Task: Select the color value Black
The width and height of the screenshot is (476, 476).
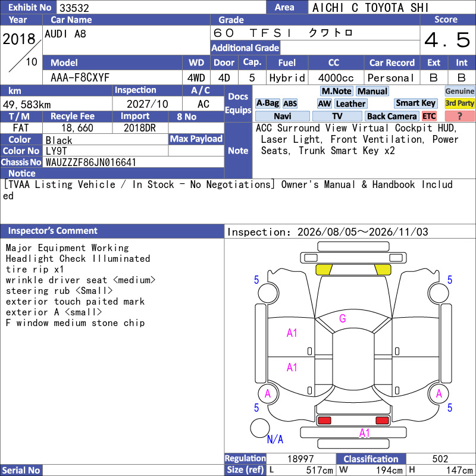Action: point(59,140)
